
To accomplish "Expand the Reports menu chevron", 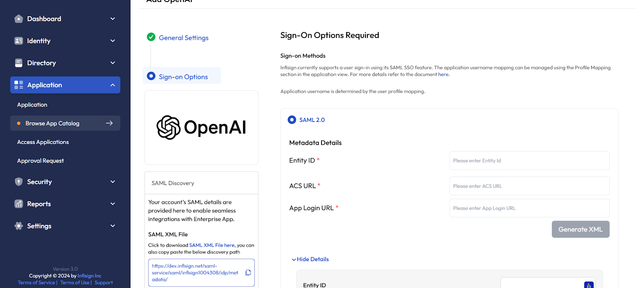I will tap(113, 204).
